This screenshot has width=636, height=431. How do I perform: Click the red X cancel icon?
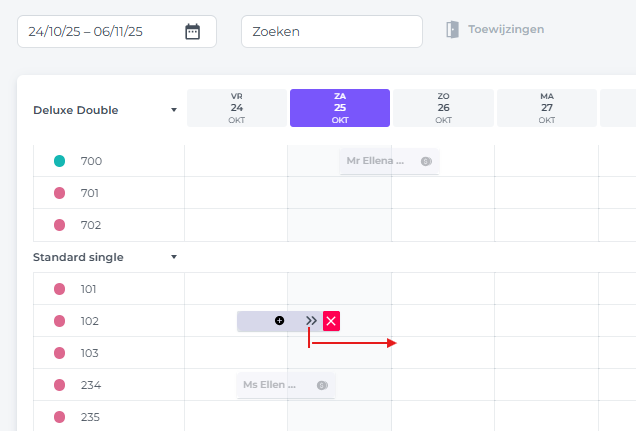click(331, 321)
